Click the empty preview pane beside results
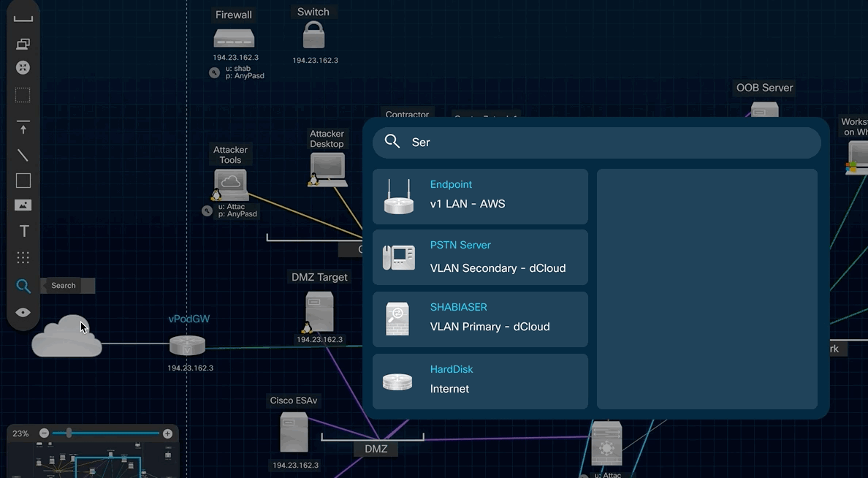Image resolution: width=868 pixels, height=478 pixels. (x=707, y=289)
